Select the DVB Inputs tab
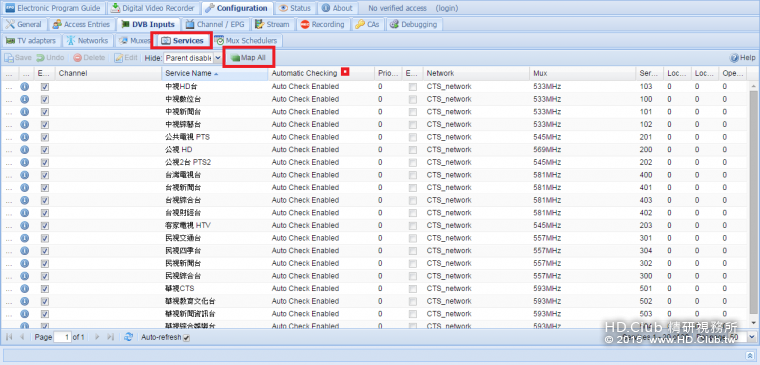This screenshot has height=365, width=760. coord(148,24)
